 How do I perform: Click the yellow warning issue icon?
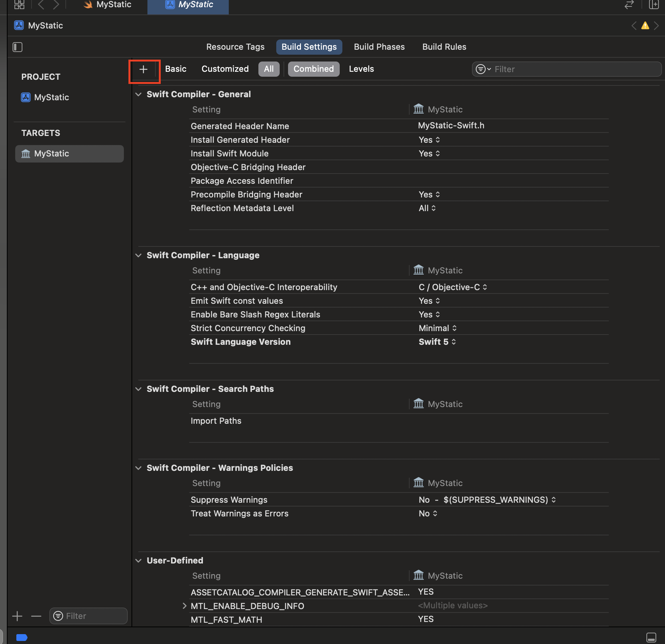pos(645,25)
